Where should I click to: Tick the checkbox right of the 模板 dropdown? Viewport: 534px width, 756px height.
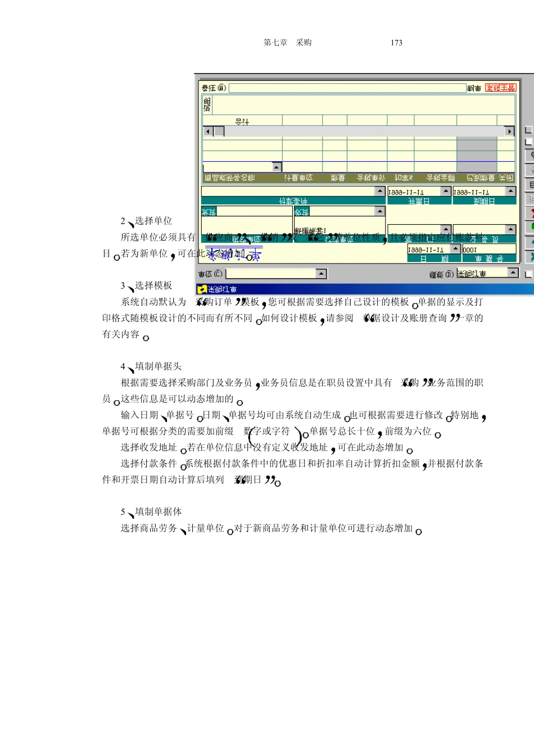528,274
